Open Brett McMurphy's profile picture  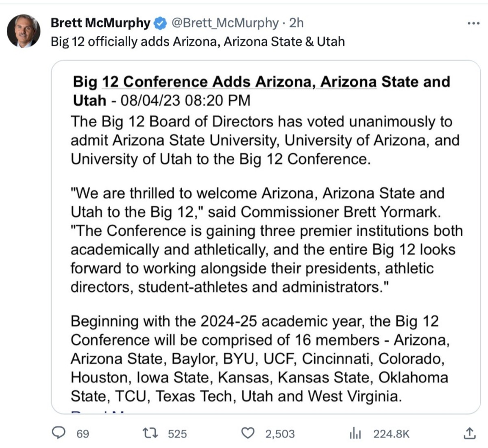[24, 31]
